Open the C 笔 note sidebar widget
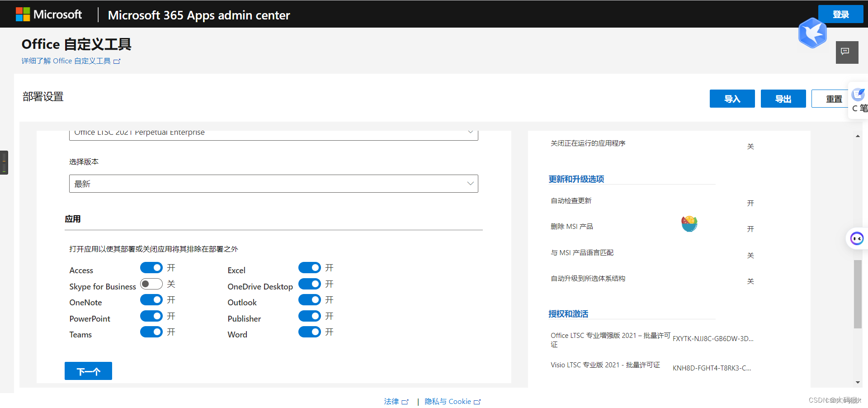Image resolution: width=868 pixels, height=408 pixels. (x=859, y=100)
